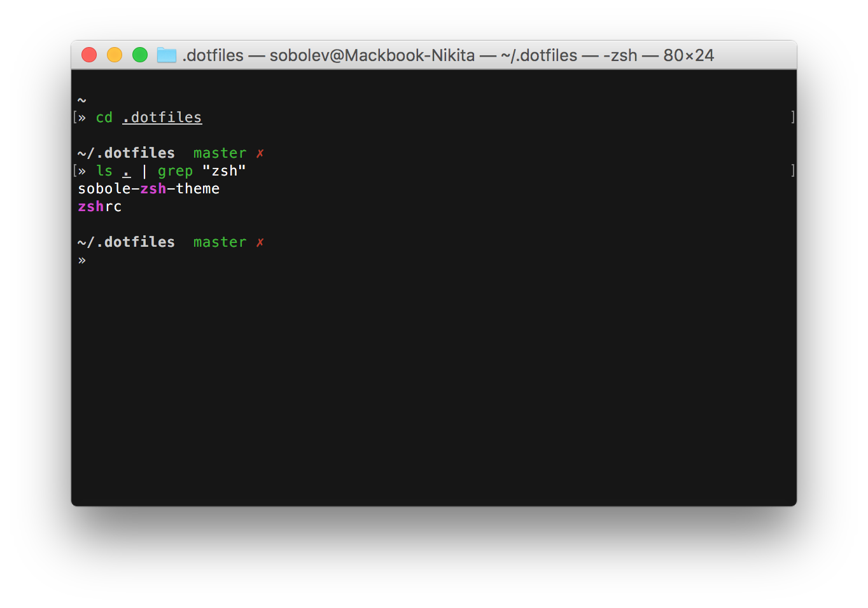Click the master branch label after ~/.dotfiles

click(220, 153)
